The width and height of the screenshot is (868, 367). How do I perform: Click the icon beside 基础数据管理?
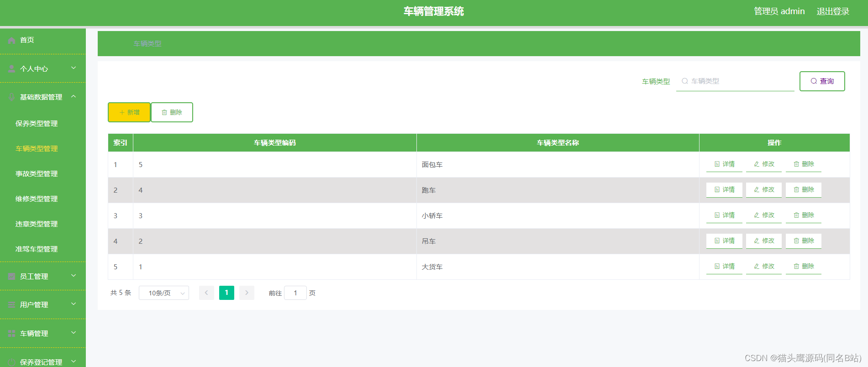[x=12, y=97]
